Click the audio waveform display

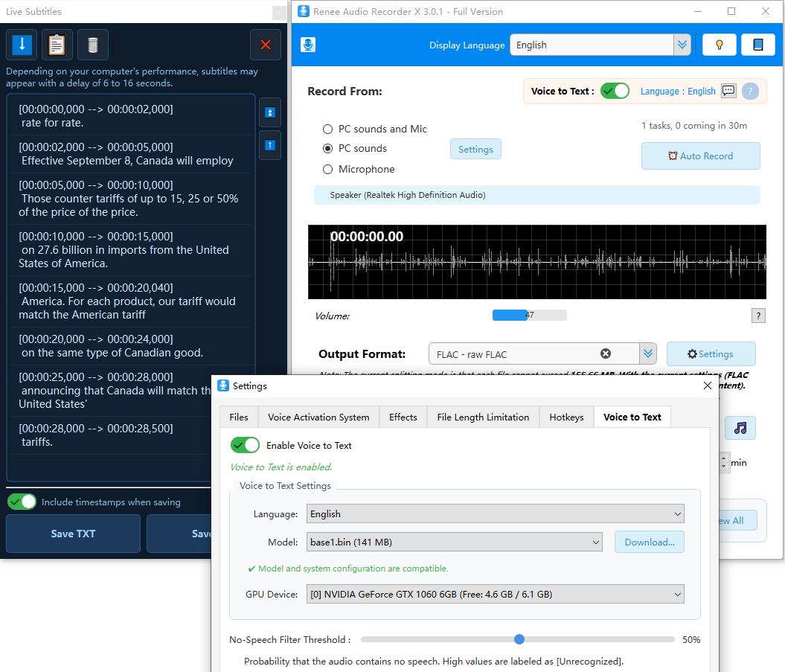[x=536, y=262]
